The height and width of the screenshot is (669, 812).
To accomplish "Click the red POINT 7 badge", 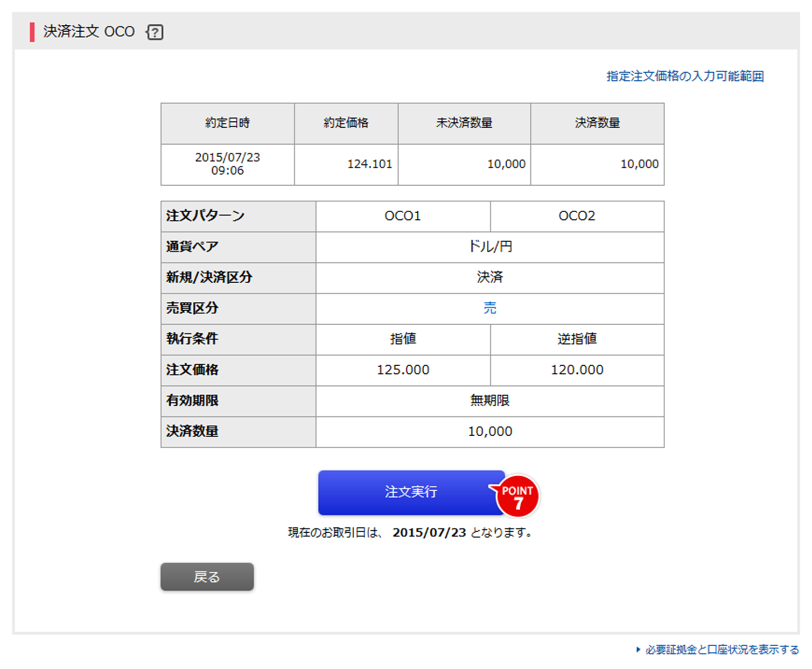I will tap(518, 496).
